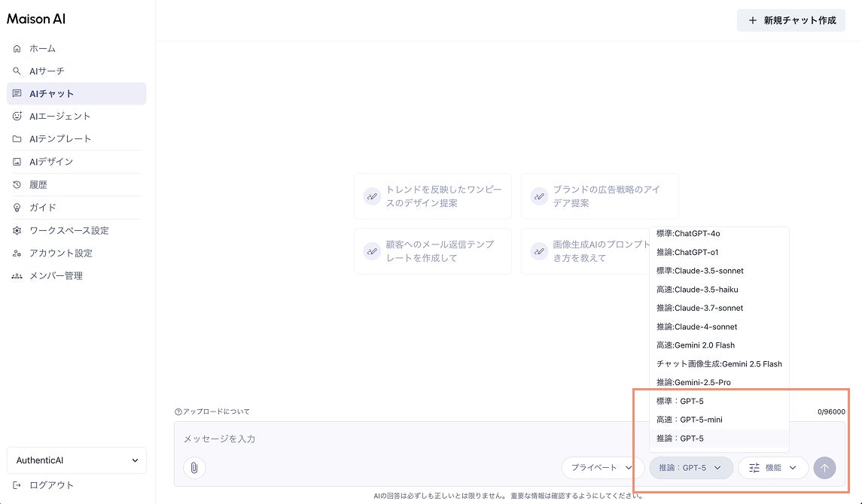
Task: Choose 標準:Claude-3.5-sonnet model
Action: (719, 271)
